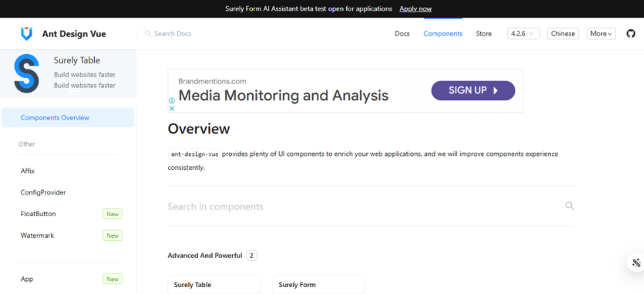644x294 pixels.
Task: Click the Media Monitoring and Analysis ad headline
Action: click(283, 96)
